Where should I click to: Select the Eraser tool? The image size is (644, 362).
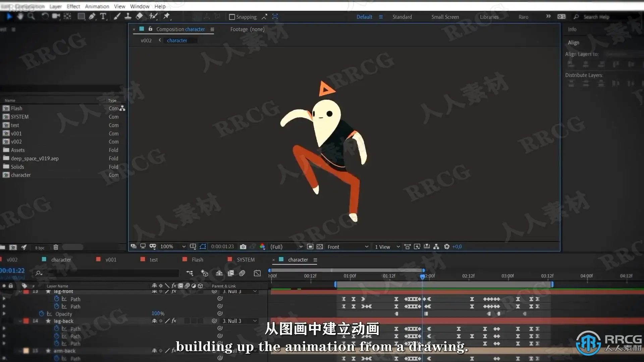click(139, 16)
